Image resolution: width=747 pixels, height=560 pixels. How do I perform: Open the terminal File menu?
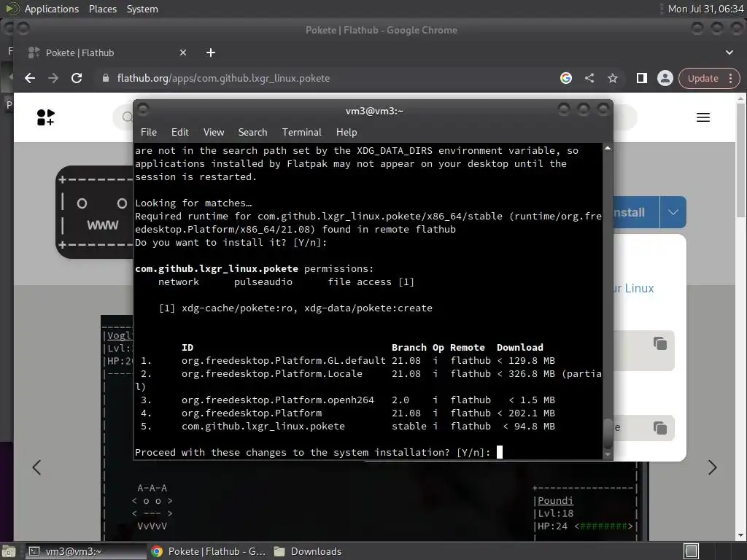[x=149, y=133]
